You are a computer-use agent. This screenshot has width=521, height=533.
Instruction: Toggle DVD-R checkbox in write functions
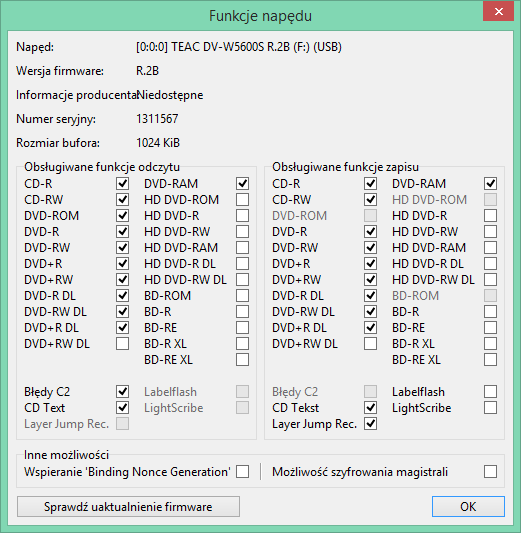pos(370,231)
